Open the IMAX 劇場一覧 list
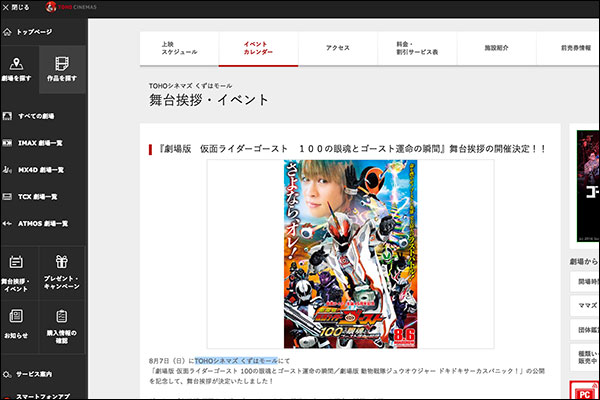Viewport: 600px width, 400px height. point(42,143)
